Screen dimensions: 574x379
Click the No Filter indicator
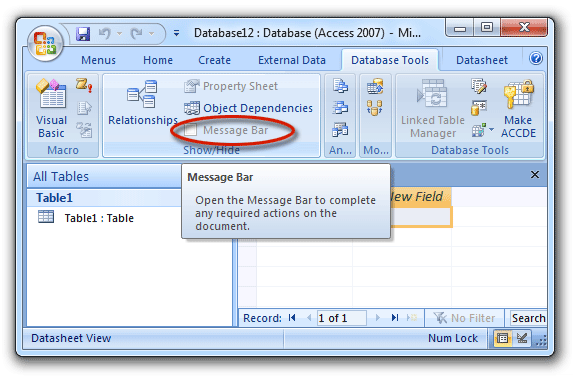[464, 318]
